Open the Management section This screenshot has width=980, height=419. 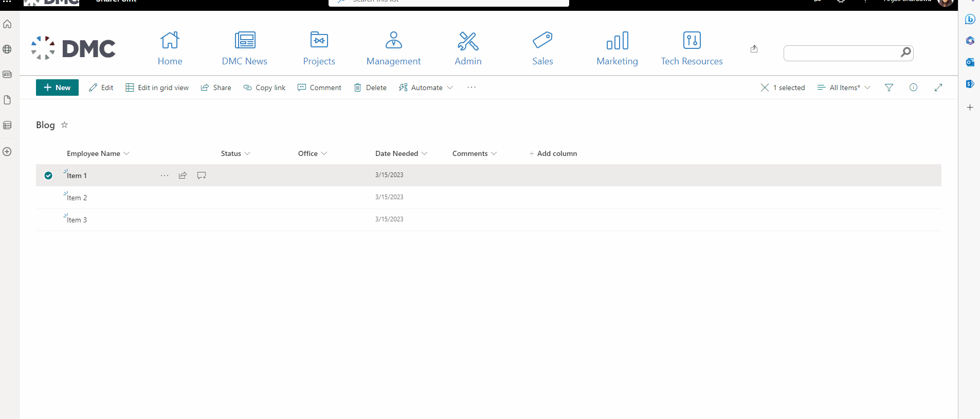click(x=394, y=49)
